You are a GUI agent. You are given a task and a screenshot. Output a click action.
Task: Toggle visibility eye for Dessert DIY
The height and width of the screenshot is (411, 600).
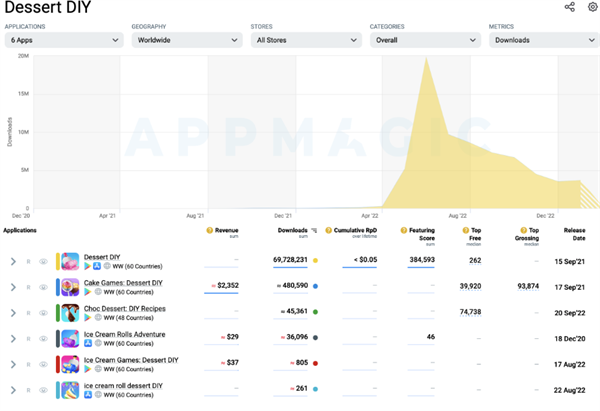[43, 262]
